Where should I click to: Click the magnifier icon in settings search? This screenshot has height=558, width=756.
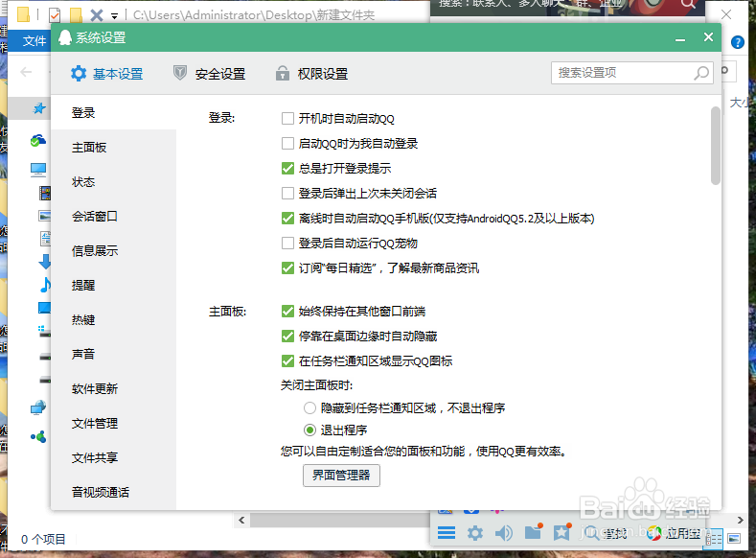pos(702,73)
